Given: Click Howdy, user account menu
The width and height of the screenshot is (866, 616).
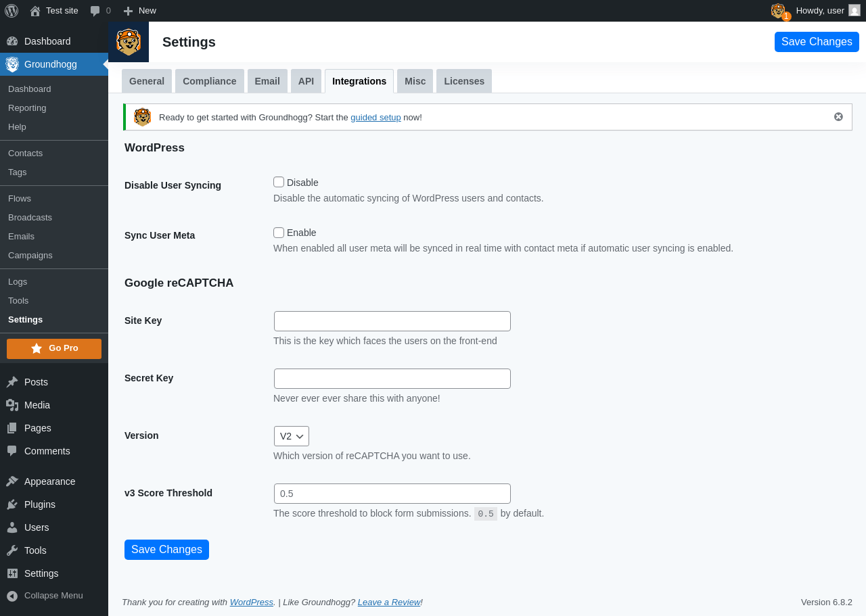Looking at the screenshot, I should point(828,11).
